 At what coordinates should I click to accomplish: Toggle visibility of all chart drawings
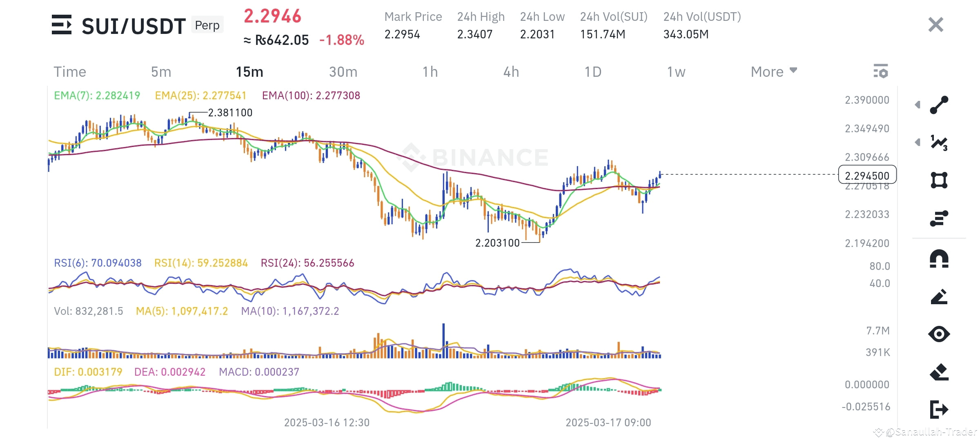(x=939, y=334)
